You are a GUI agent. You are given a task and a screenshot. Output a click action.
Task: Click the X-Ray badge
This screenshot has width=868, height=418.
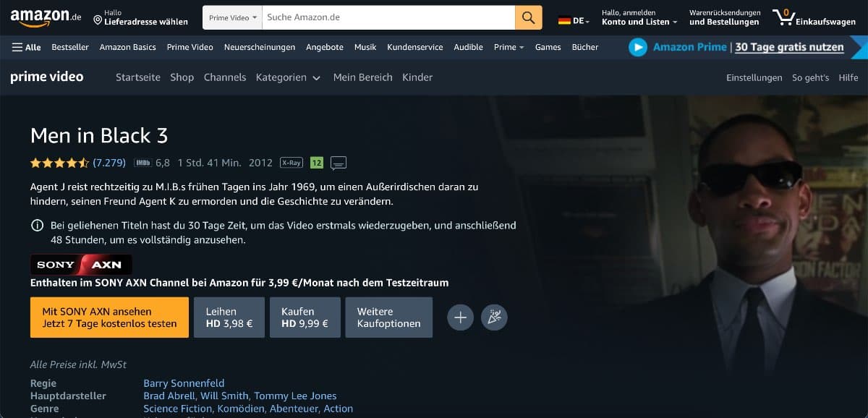[291, 163]
